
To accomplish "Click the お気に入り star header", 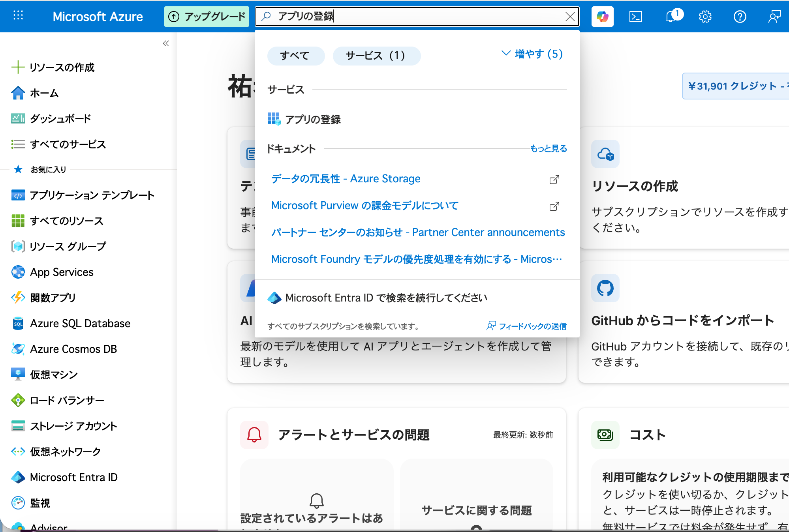I will (40, 170).
